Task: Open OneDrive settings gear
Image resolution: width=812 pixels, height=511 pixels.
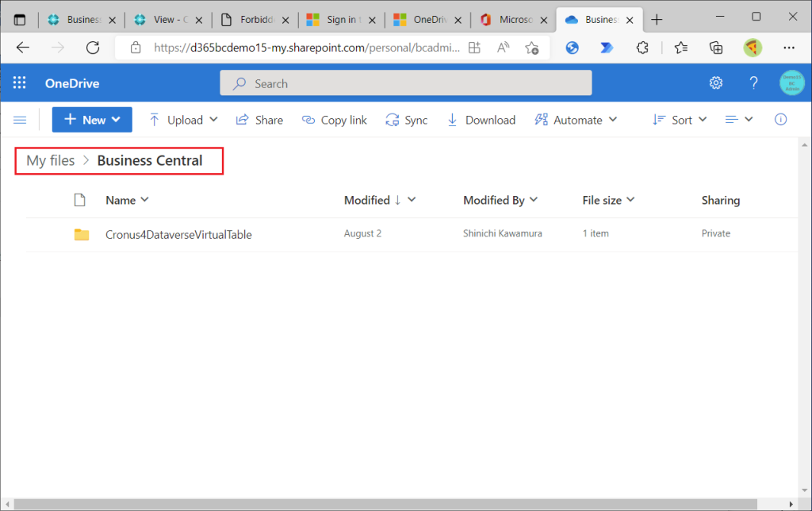Action: pos(716,83)
